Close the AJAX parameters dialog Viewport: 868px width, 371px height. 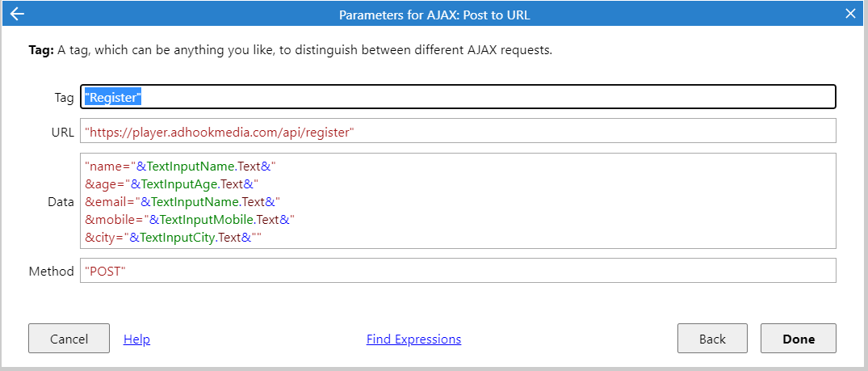tap(850, 14)
